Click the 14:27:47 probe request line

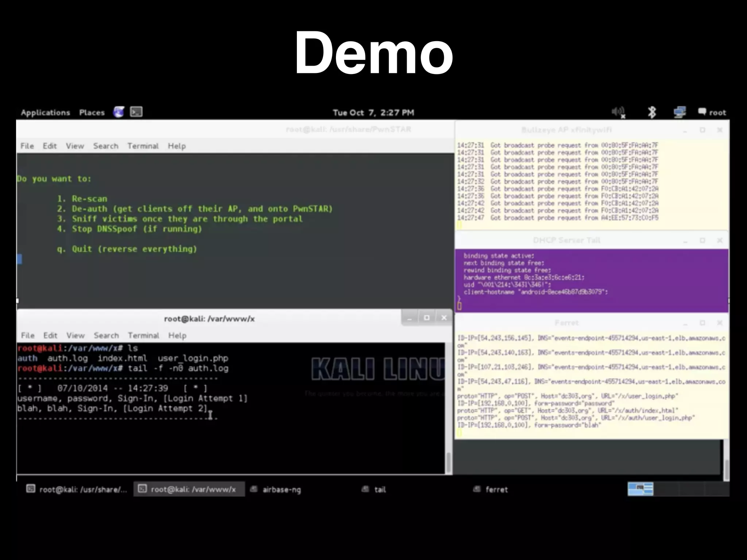pos(558,218)
